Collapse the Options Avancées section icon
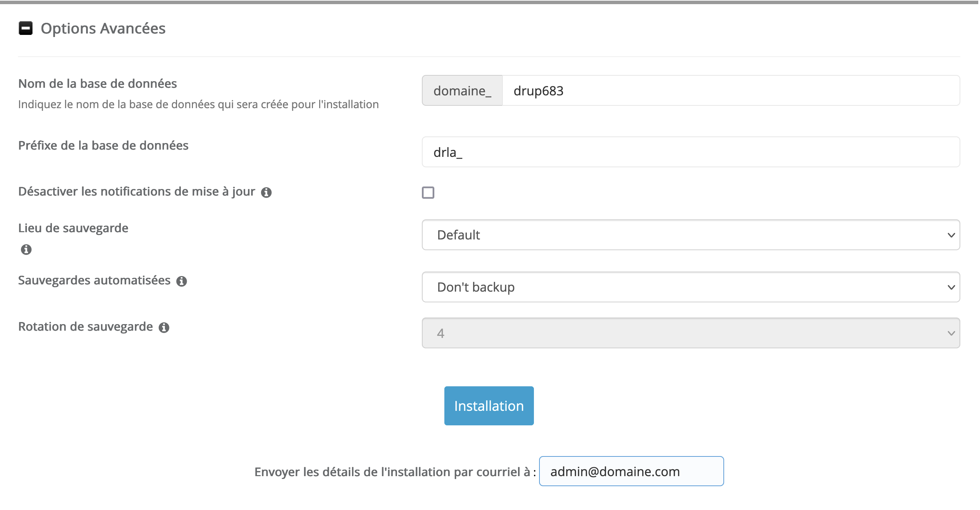 point(26,28)
